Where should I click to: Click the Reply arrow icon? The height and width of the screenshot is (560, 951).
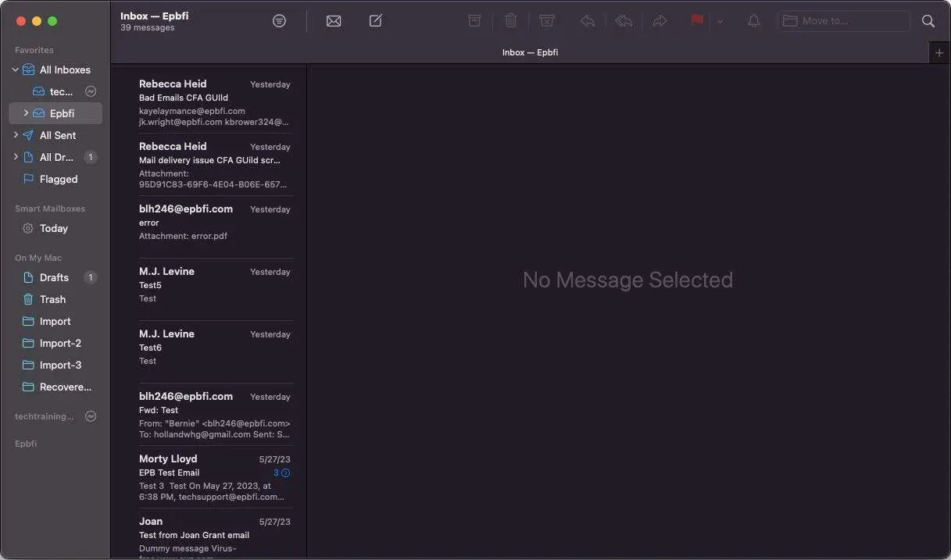[x=588, y=21]
